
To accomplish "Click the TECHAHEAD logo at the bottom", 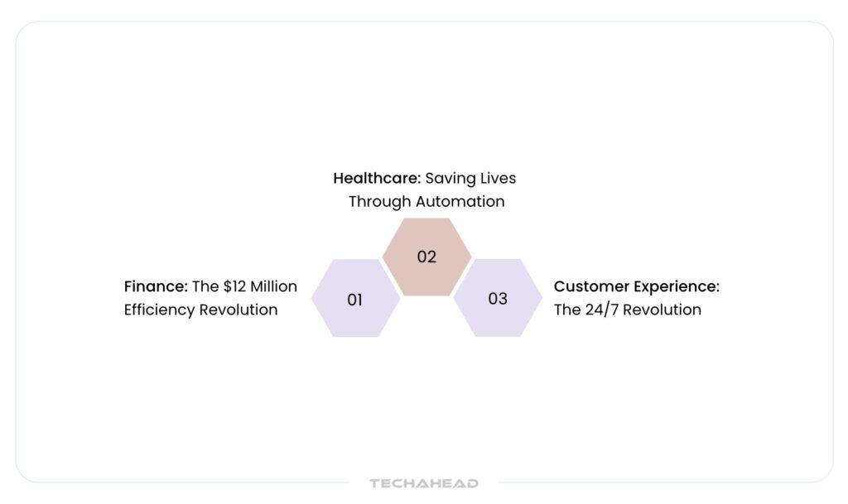I will (x=424, y=483).
